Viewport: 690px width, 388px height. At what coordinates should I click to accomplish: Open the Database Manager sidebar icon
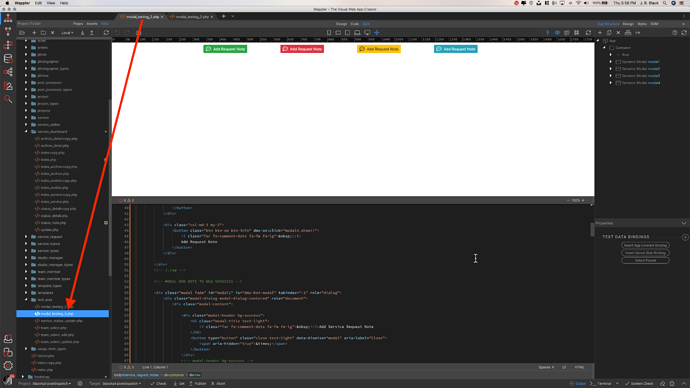point(8,59)
